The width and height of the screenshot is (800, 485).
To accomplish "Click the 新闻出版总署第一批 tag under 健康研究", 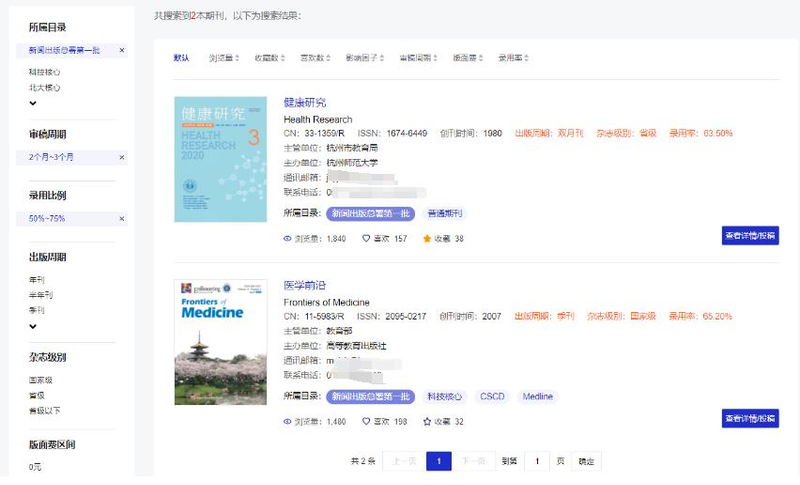I will coord(370,214).
